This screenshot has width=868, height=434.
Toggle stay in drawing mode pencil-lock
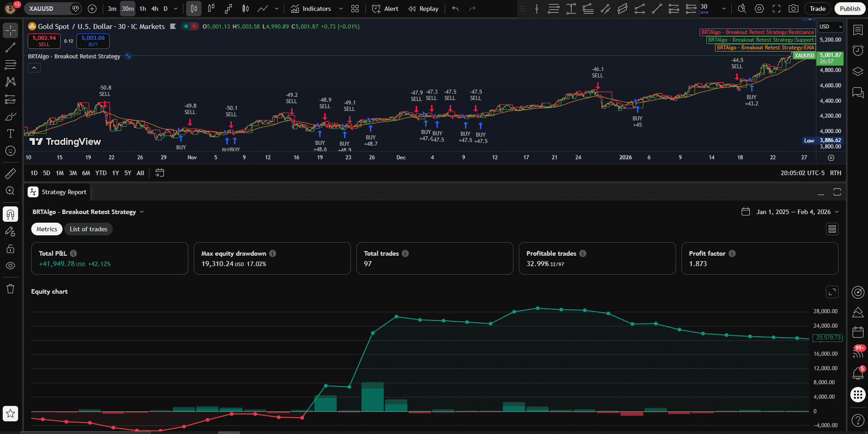click(x=10, y=231)
